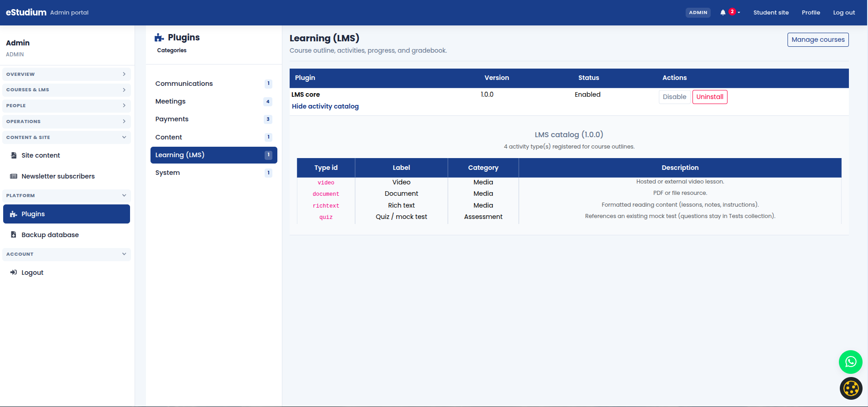The width and height of the screenshot is (868, 407).
Task: Click the 'document' type id cell
Action: coord(326,194)
